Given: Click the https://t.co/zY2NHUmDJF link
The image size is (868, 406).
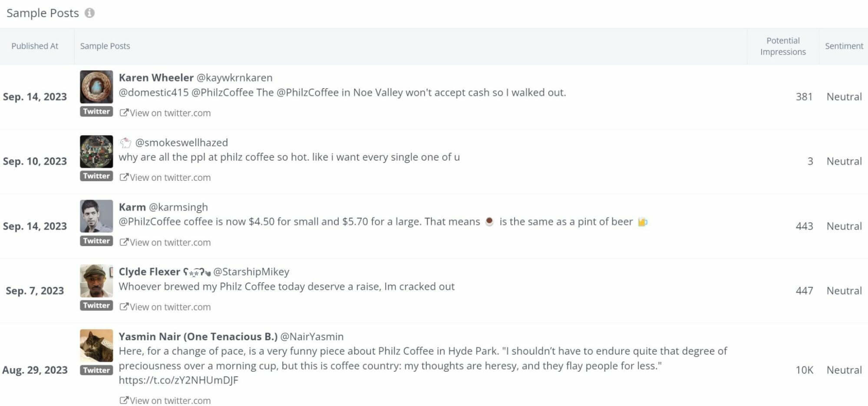Looking at the screenshot, I should coord(179,380).
